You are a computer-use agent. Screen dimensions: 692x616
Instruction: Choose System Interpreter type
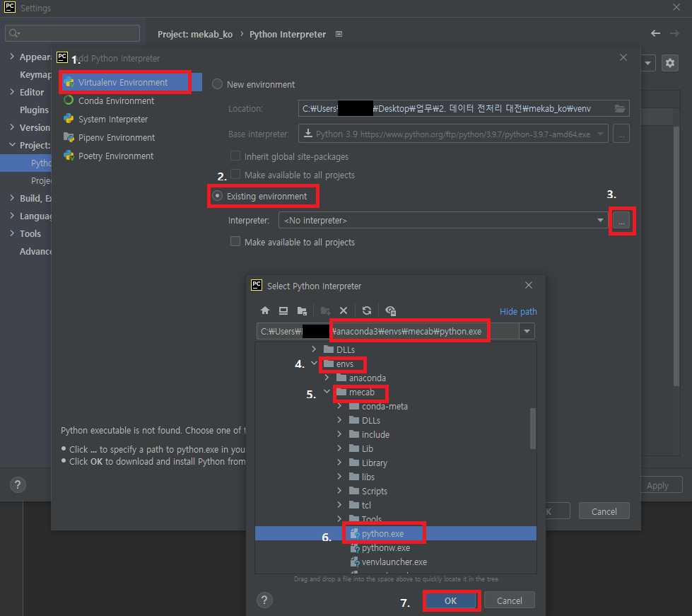tap(113, 120)
